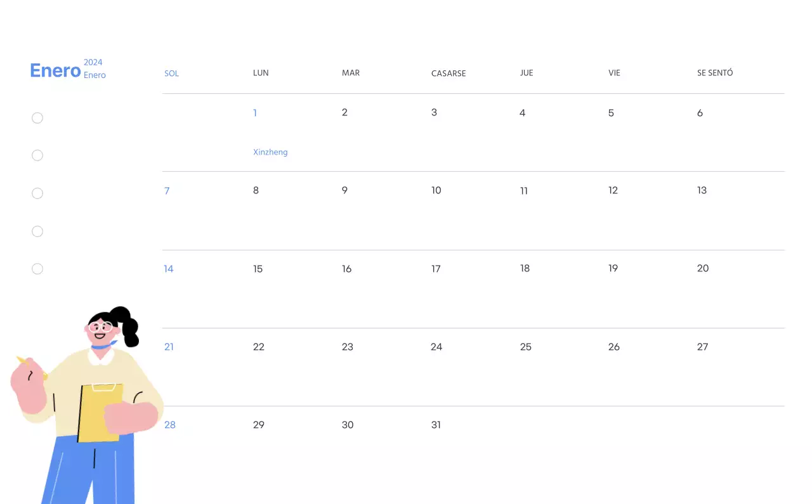Select the second circle in the left sidebar
This screenshot has width=812, height=504.
pos(37,155)
